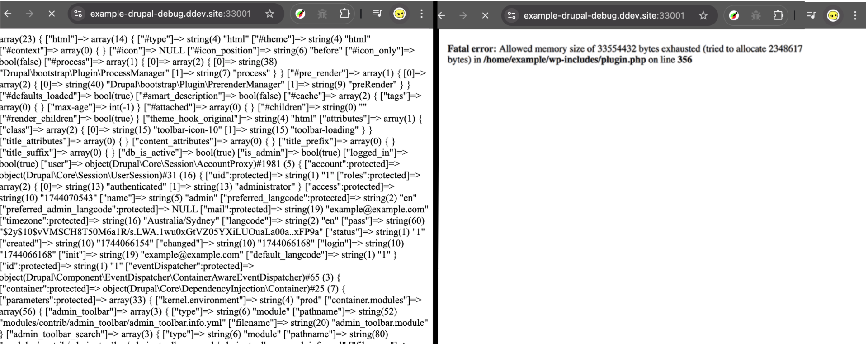Stop page loading in the left window
This screenshot has width=868, height=344.
pos(52,14)
